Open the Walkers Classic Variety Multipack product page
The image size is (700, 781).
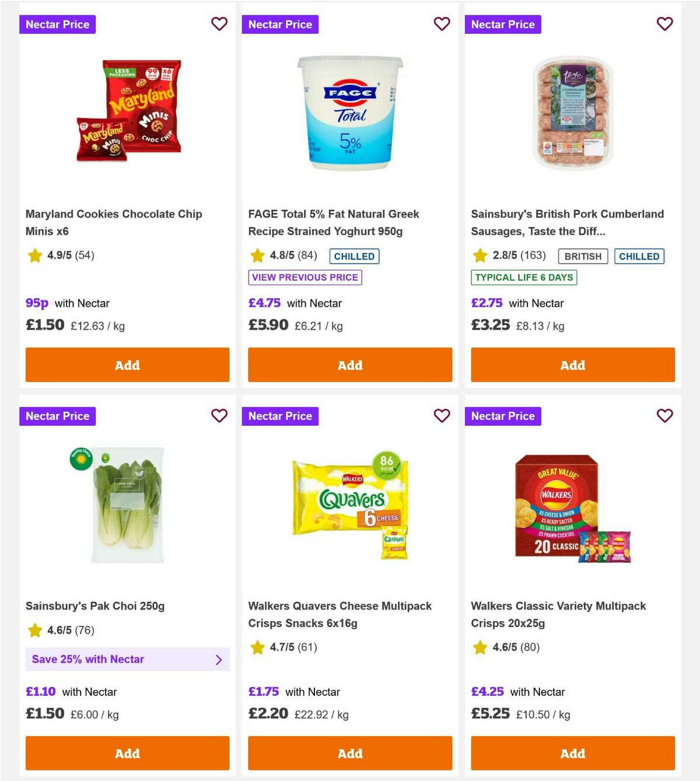pyautogui.click(x=558, y=614)
